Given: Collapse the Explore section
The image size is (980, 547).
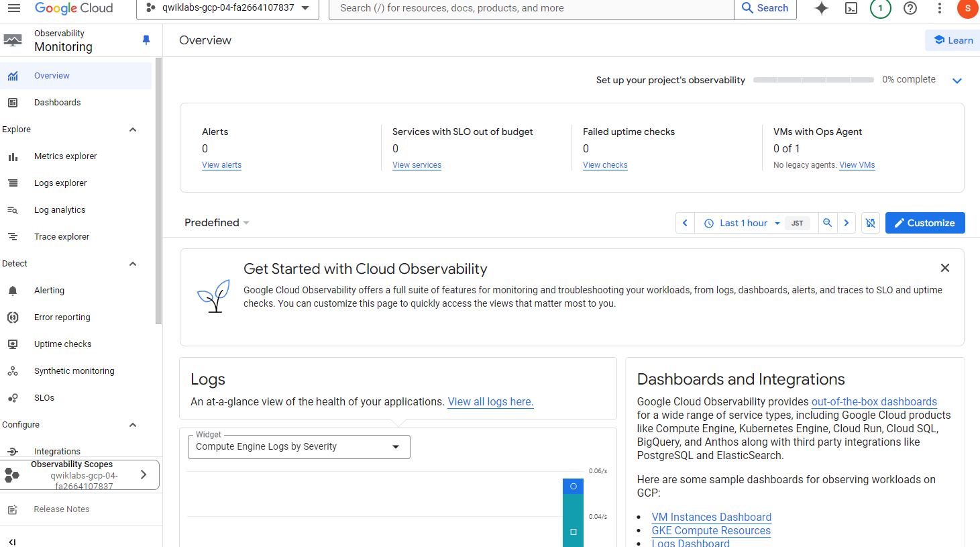Looking at the screenshot, I should click(x=133, y=130).
